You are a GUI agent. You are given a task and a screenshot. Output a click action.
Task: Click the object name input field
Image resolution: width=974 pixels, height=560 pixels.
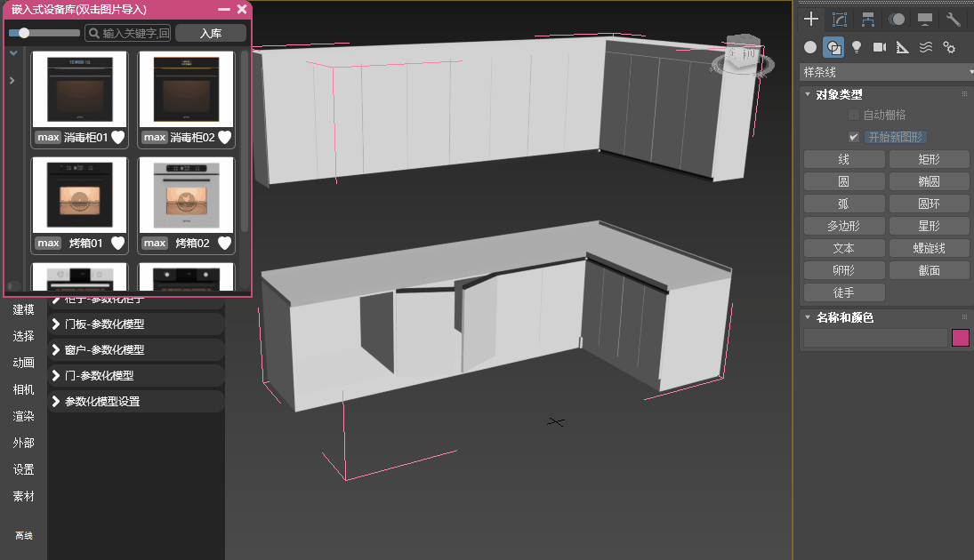[875, 338]
